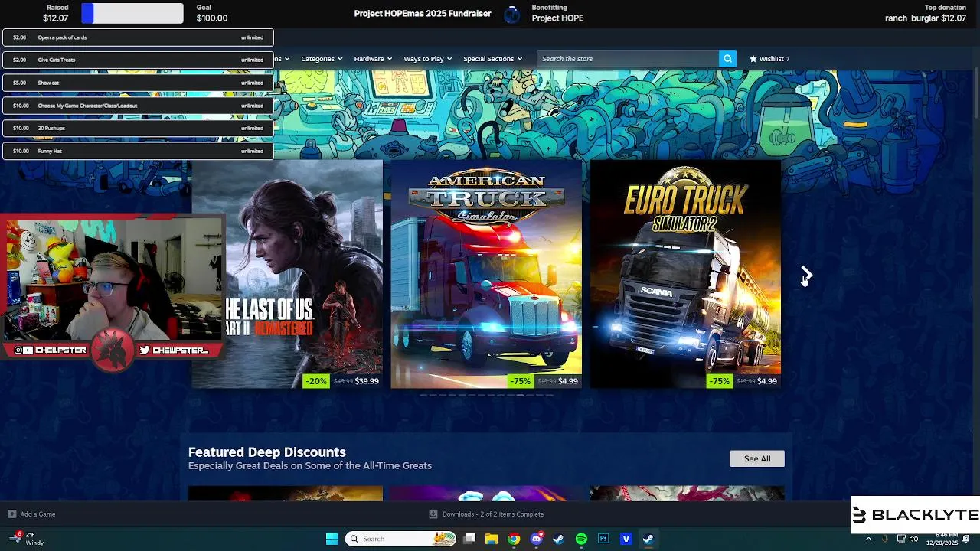Click American Truck Simulator -75% badge
980x551 pixels.
(x=521, y=381)
